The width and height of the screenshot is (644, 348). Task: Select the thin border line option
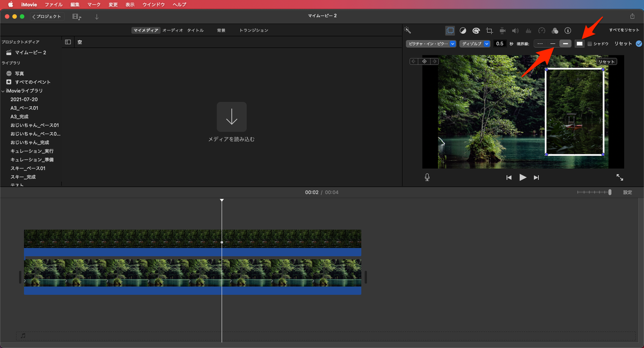(553, 44)
